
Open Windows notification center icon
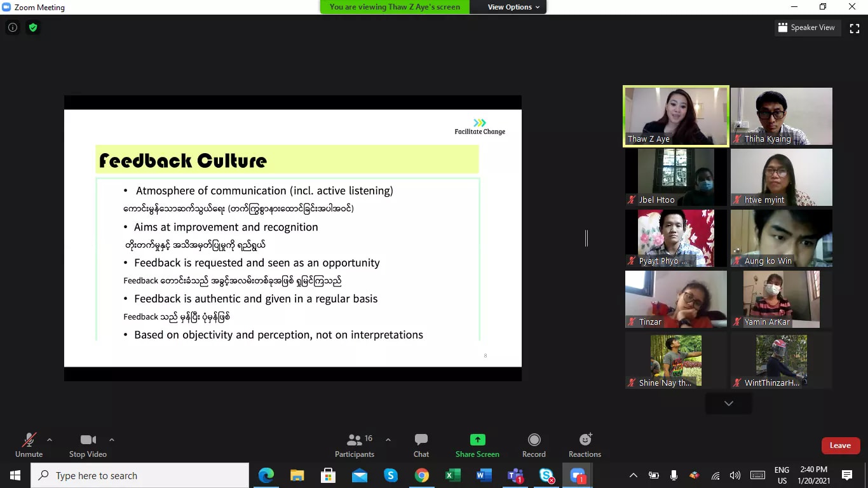847,475
